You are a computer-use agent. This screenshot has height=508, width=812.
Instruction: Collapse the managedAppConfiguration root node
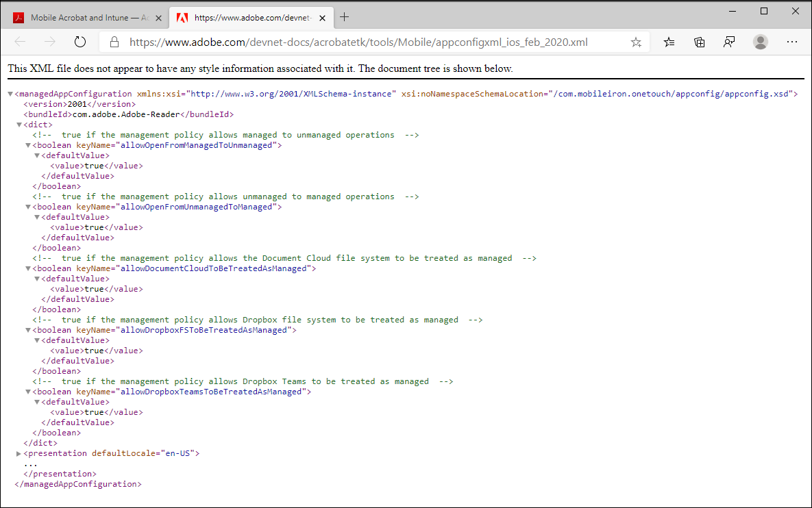pyautogui.click(x=10, y=94)
